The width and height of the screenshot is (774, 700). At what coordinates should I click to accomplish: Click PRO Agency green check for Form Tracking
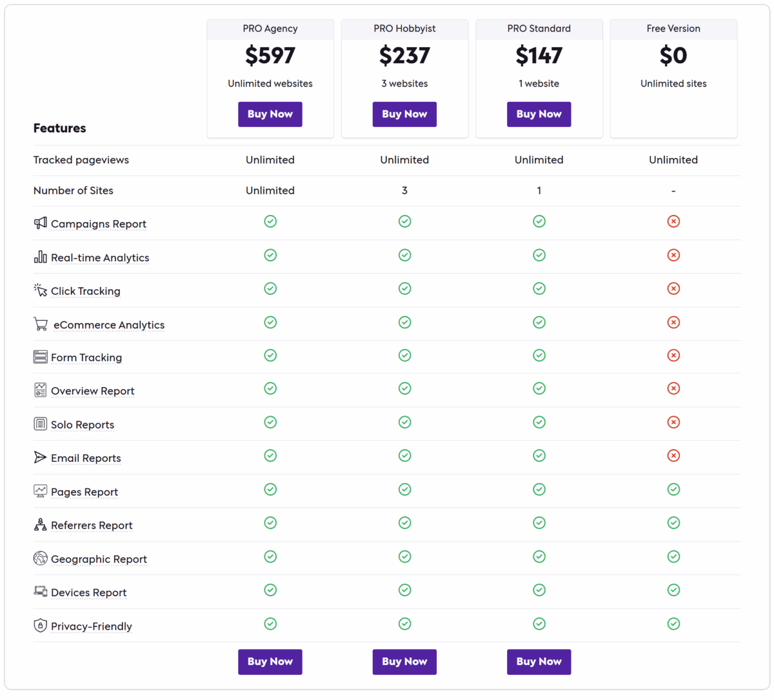click(270, 355)
